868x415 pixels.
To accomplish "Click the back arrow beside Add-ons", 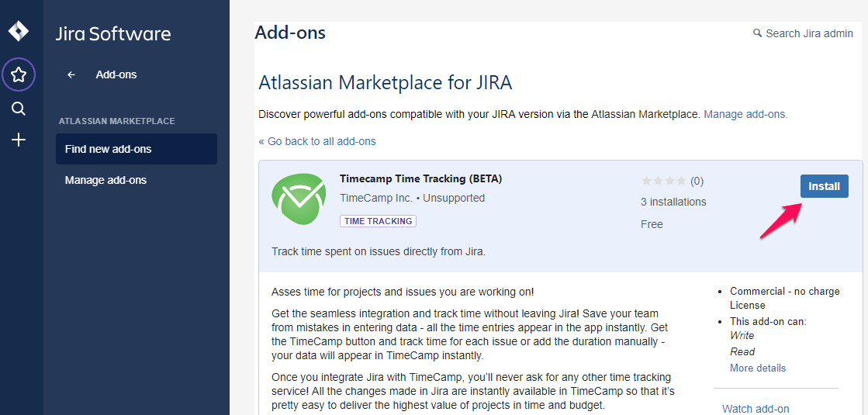I will click(x=71, y=74).
